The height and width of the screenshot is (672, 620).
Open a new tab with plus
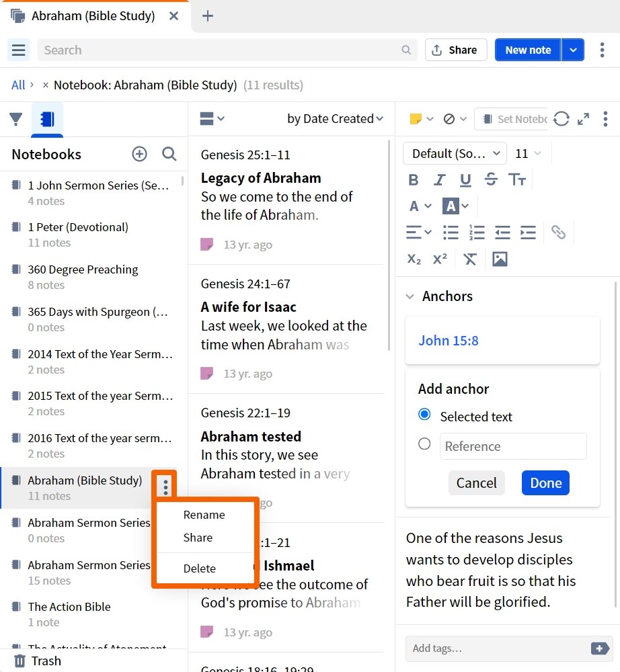(208, 16)
